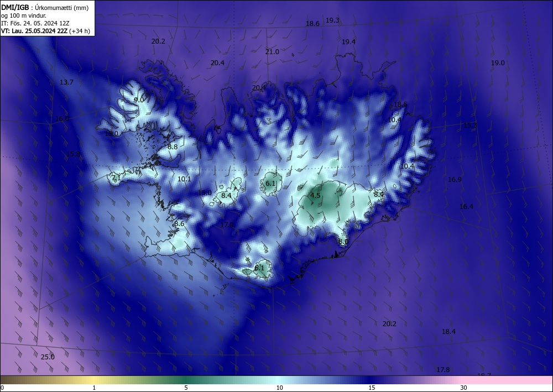Select the 16.9 value label
The height and width of the screenshot is (392, 553).
pyautogui.click(x=455, y=180)
